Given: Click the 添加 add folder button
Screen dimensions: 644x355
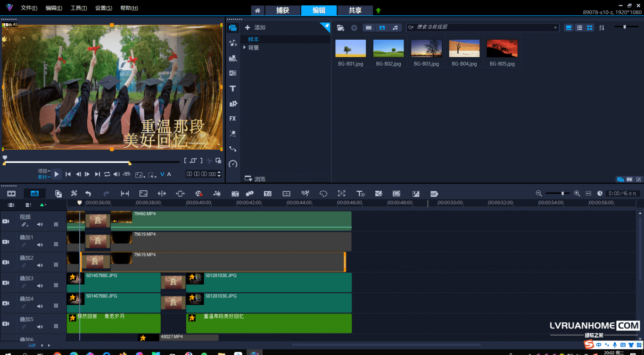Looking at the screenshot, I should click(255, 28).
